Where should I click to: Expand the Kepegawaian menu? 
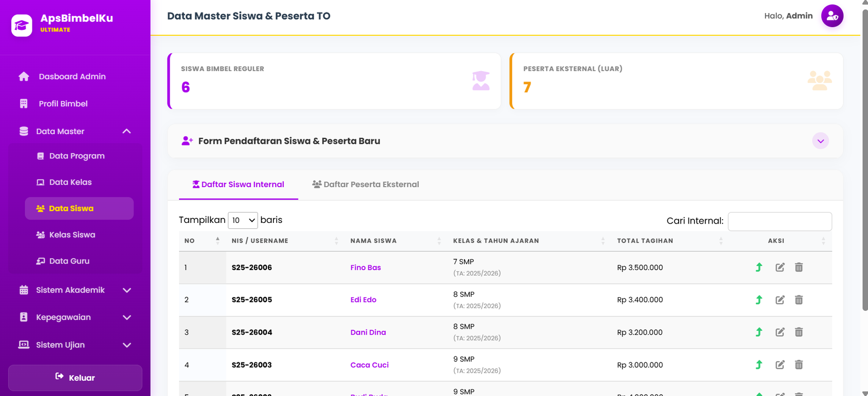(x=75, y=317)
